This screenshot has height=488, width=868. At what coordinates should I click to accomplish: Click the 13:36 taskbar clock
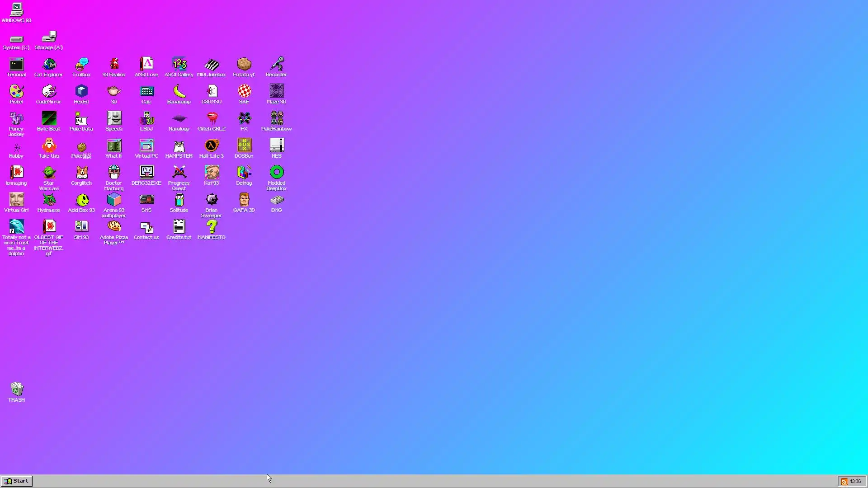click(855, 482)
